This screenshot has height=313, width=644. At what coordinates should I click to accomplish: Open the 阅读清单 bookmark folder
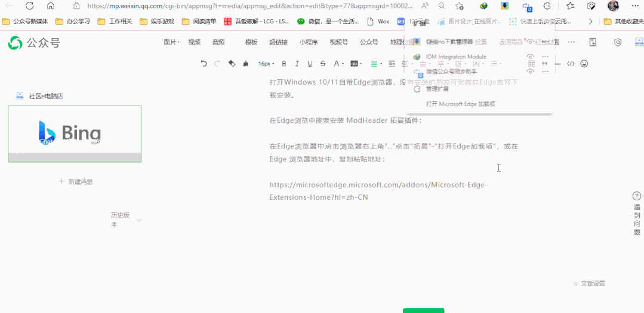[x=199, y=21]
